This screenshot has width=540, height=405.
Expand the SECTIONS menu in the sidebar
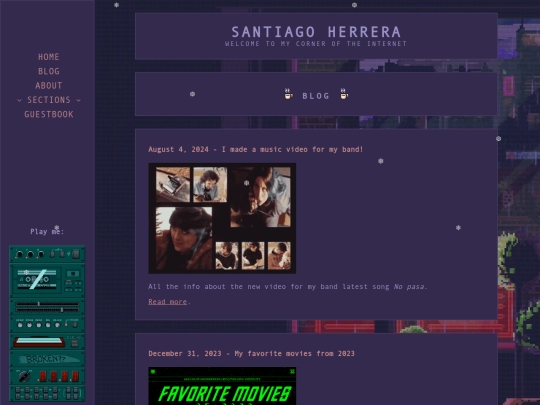(49, 100)
